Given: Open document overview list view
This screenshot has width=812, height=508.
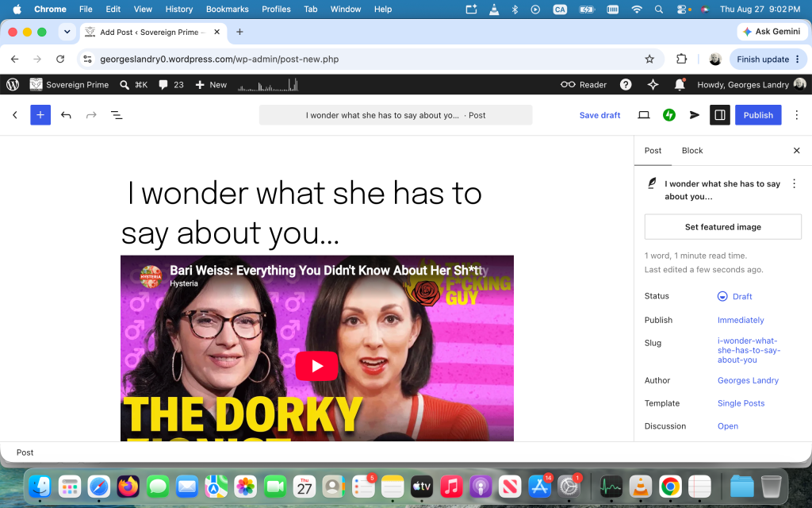Looking at the screenshot, I should [117, 115].
